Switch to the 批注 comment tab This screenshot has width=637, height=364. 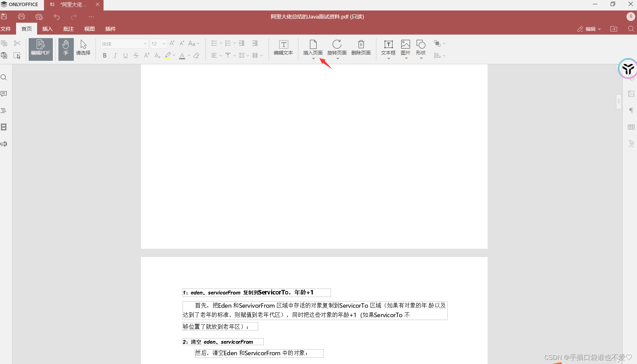point(68,29)
